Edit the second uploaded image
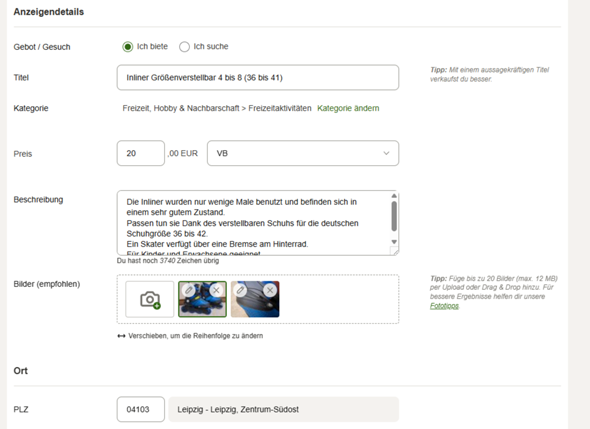Viewport: 590px width, 429px height. click(240, 290)
